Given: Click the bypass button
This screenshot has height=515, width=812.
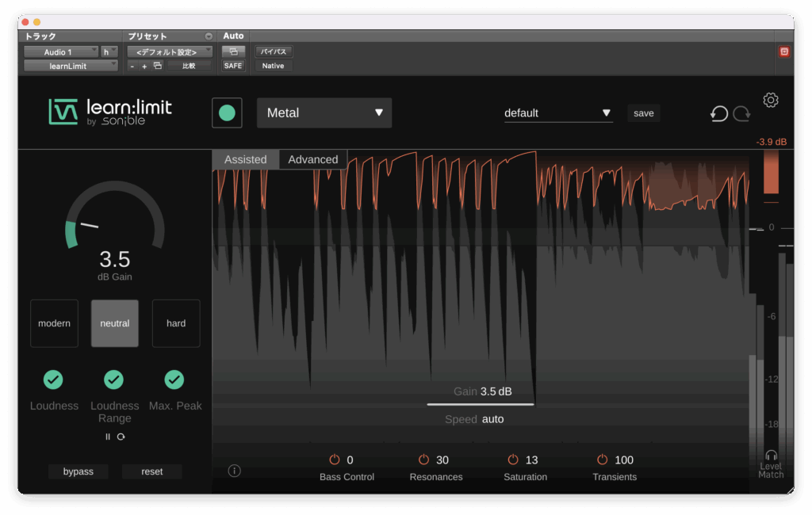Looking at the screenshot, I should pos(79,471).
